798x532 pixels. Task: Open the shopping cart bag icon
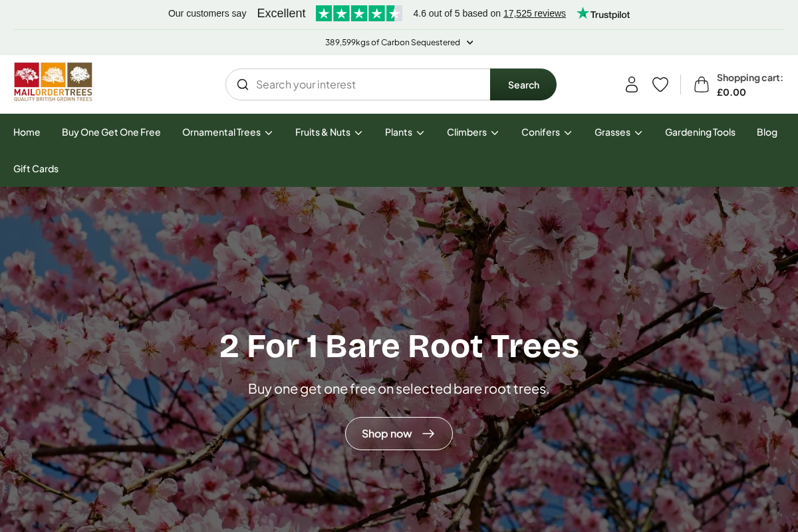702,84
